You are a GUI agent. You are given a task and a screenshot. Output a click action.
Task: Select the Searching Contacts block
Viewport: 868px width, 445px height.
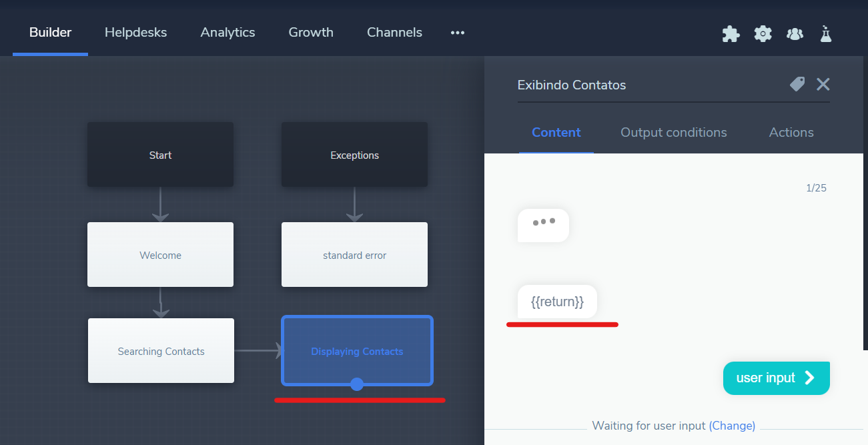161,351
